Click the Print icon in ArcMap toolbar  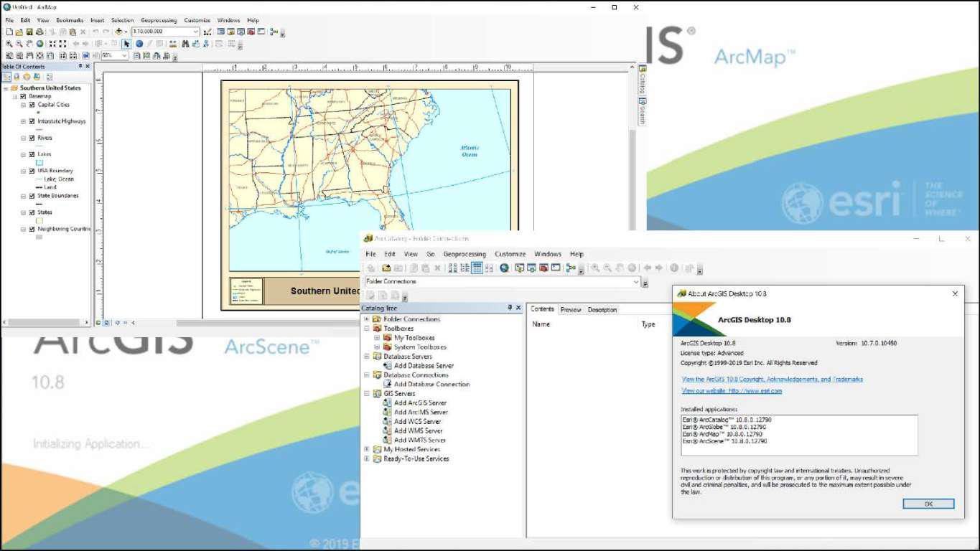39,32
